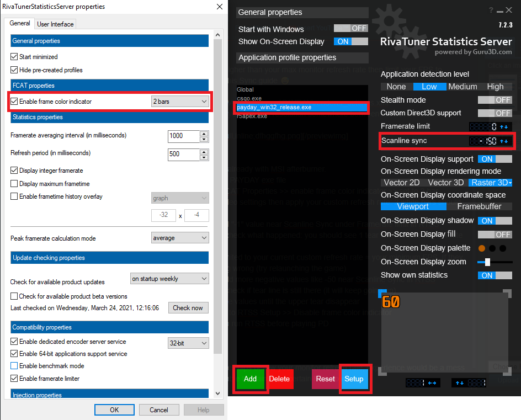
Task: Open Setup in RivaTuner window
Action: pos(354,379)
